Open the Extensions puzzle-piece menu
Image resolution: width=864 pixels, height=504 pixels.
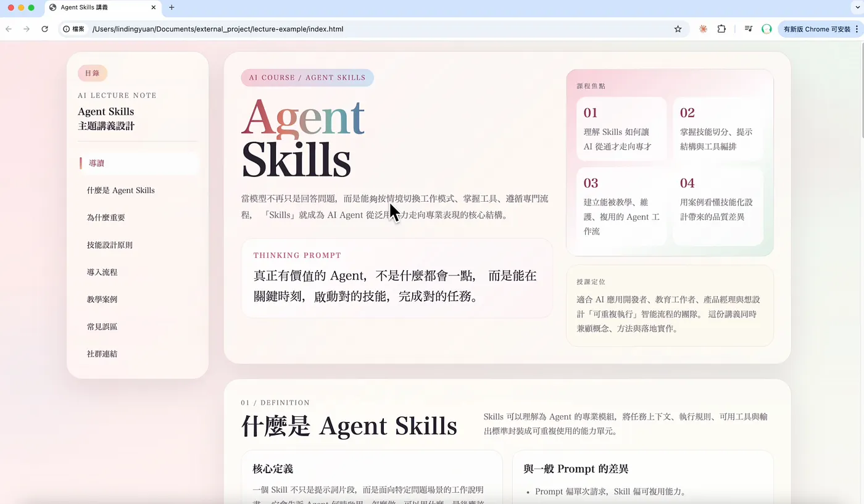click(x=721, y=29)
